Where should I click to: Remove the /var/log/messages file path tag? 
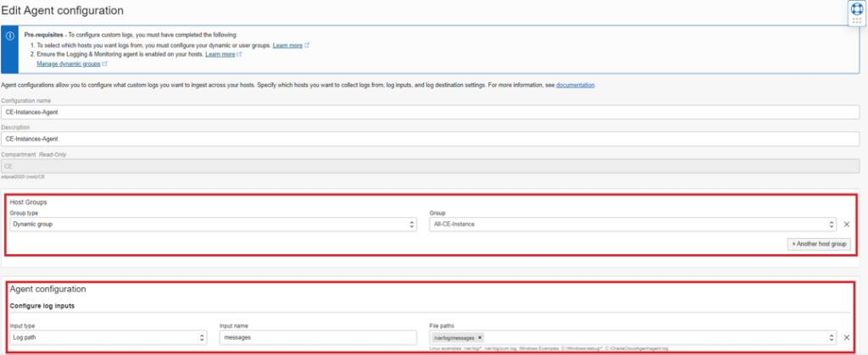[x=480, y=337]
